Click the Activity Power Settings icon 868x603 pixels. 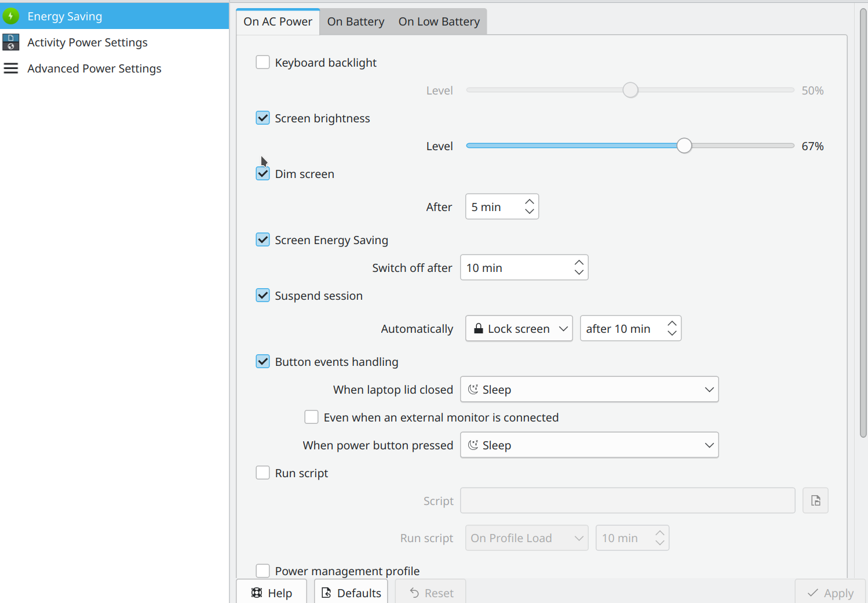click(10, 42)
